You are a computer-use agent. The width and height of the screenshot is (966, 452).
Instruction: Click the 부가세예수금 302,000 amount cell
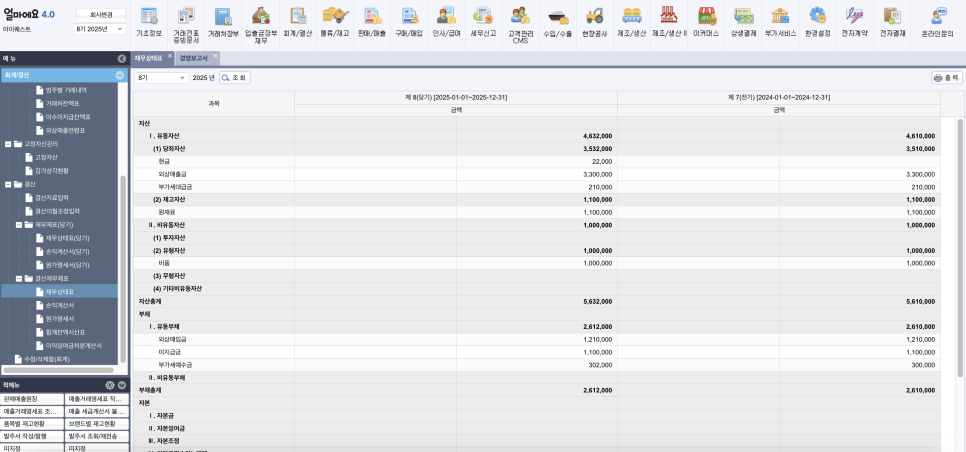point(537,365)
